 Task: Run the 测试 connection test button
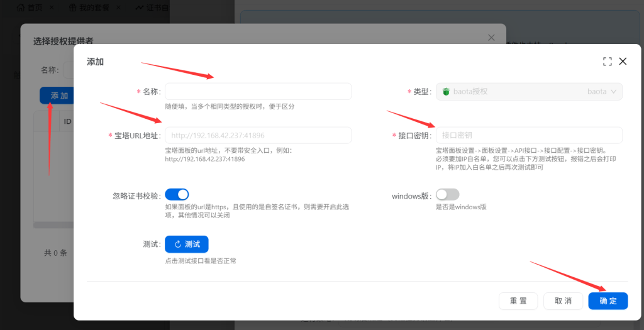pos(186,245)
